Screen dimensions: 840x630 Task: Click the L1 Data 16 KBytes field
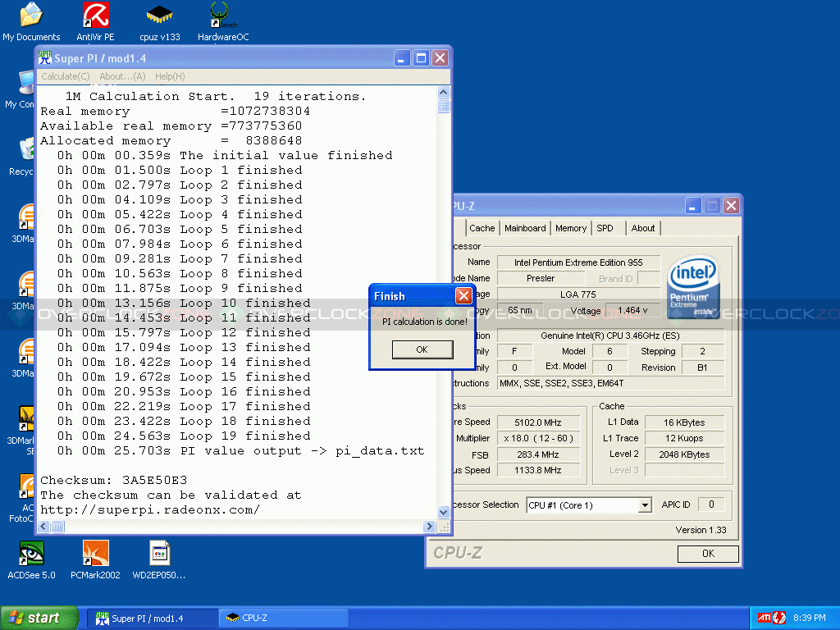[684, 422]
